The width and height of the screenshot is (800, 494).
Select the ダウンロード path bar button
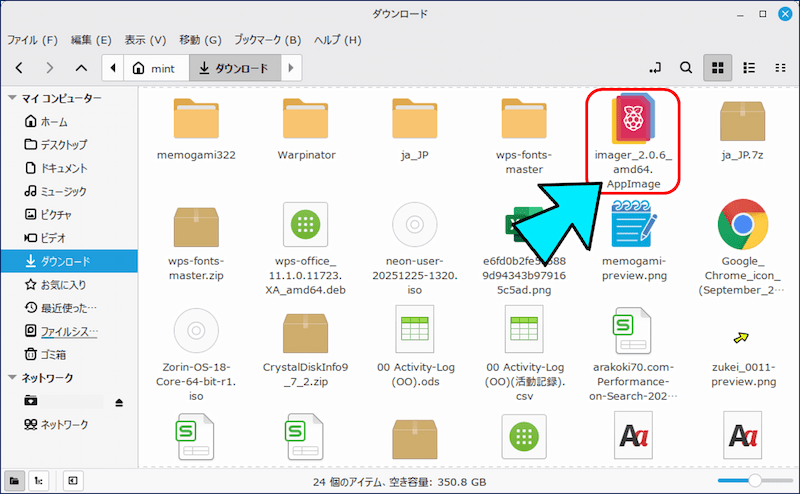235,68
